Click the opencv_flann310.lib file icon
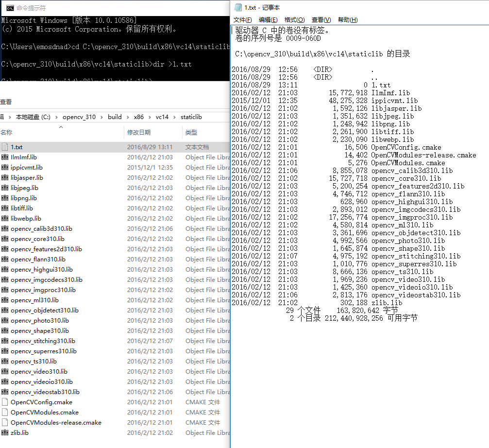The image size is (489, 448). pos(5,259)
